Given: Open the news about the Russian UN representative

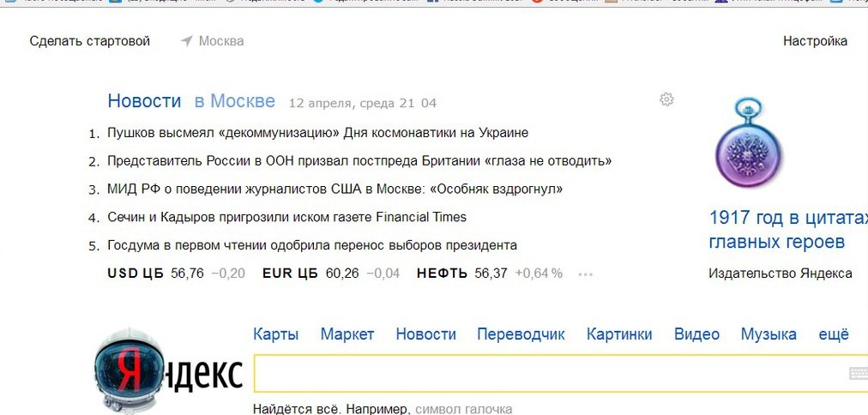Looking at the screenshot, I should click(x=359, y=161).
